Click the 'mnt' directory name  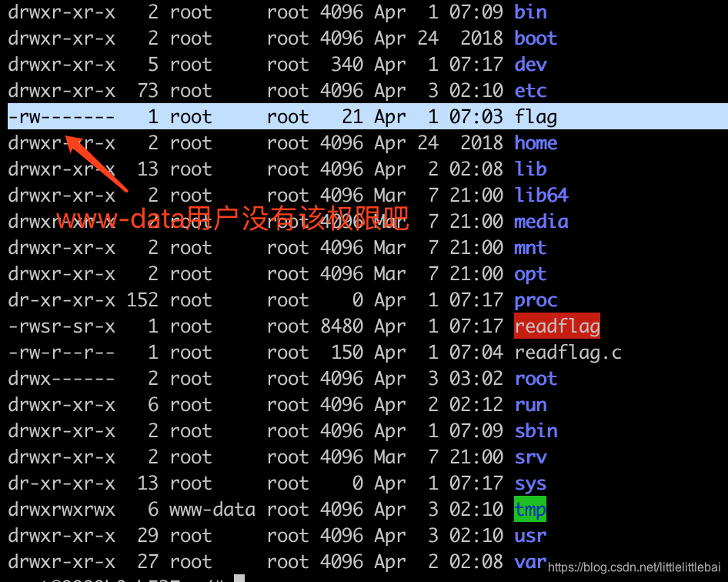[530, 248]
